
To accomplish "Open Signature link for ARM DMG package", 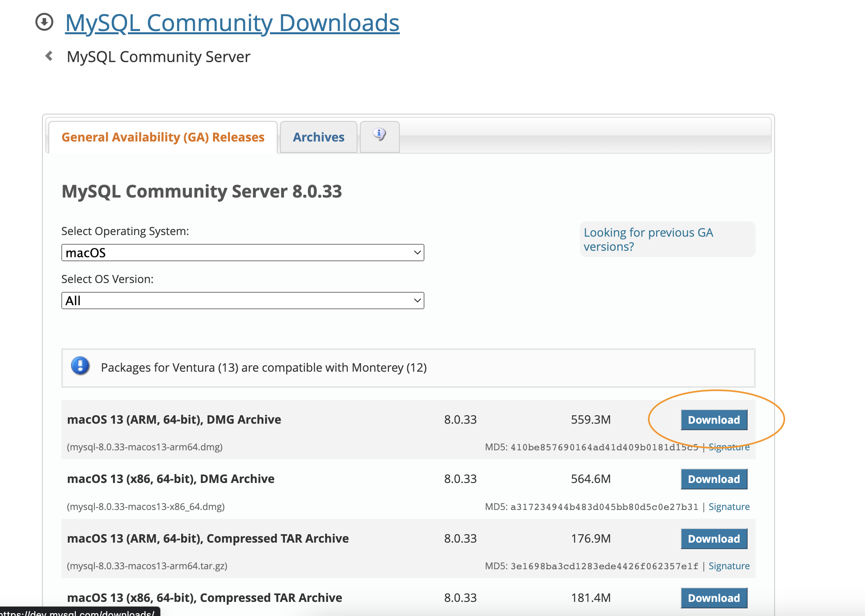I will [729, 447].
